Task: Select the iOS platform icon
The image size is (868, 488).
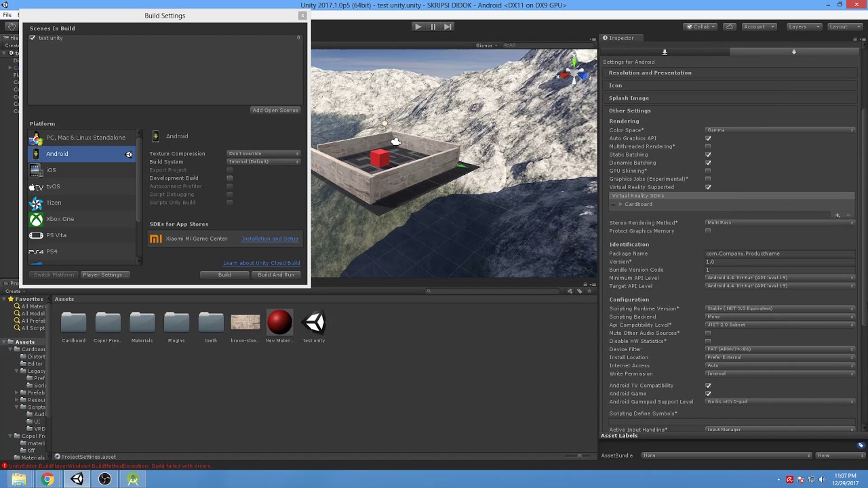Action: [x=36, y=170]
